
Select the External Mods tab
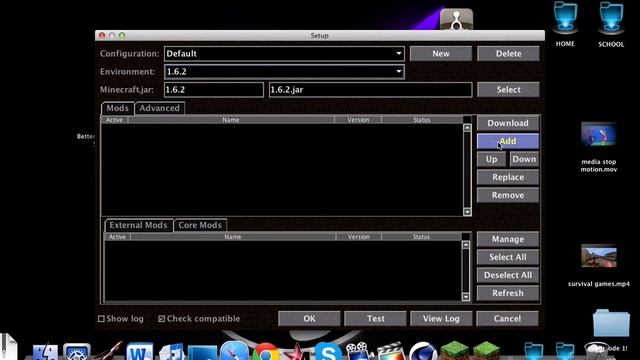(138, 225)
